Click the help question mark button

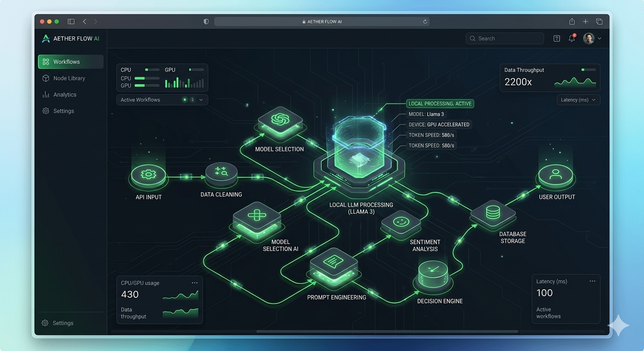pos(556,38)
